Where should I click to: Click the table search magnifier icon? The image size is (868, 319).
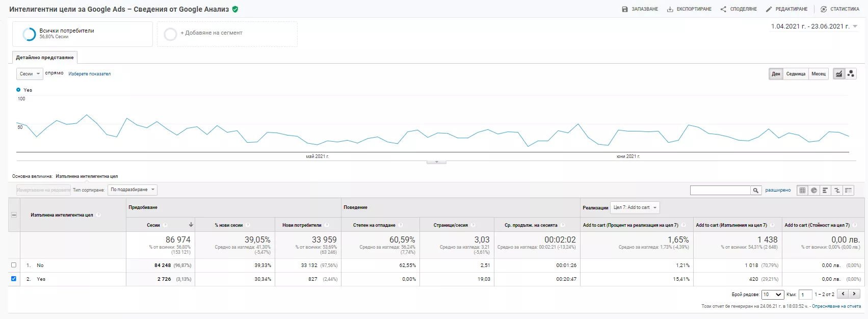tap(755, 190)
